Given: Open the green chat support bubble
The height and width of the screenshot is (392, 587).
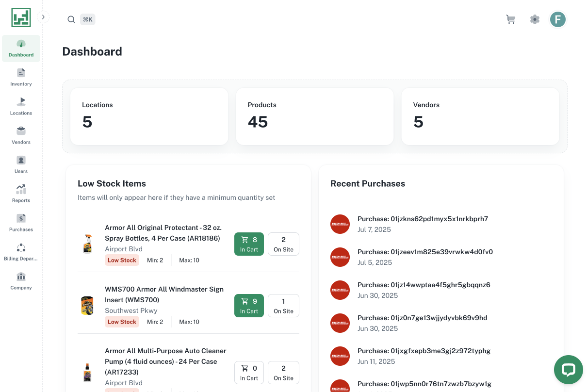Looking at the screenshot, I should coord(568,370).
